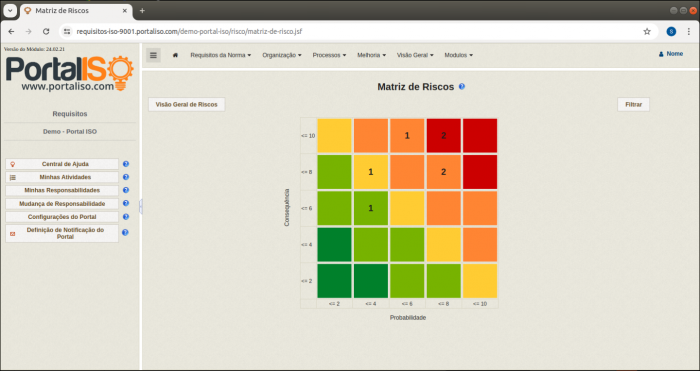700x371 pixels.
Task: Expand Modulos menu
Action: (458, 55)
